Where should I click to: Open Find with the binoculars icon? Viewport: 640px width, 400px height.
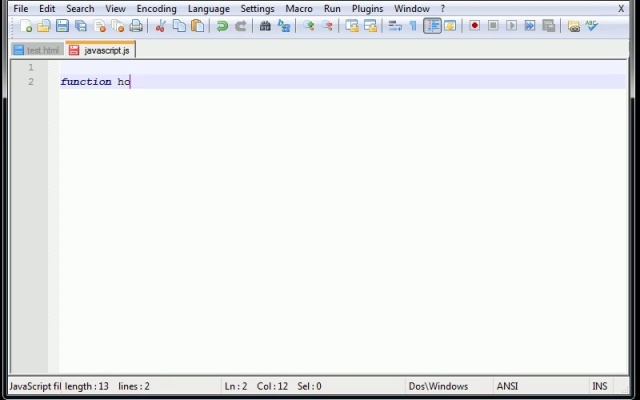pyautogui.click(x=265, y=26)
